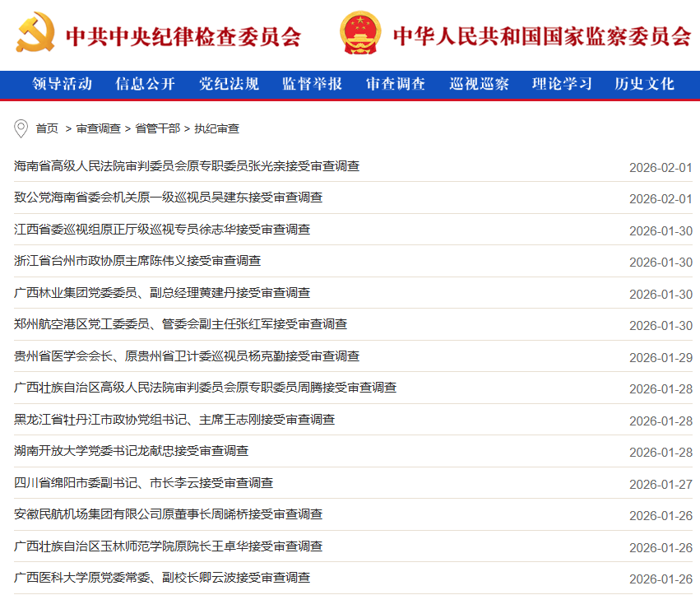This screenshot has width=700, height=595.
Task: Open the 领导活动 navigation menu
Action: (x=63, y=84)
